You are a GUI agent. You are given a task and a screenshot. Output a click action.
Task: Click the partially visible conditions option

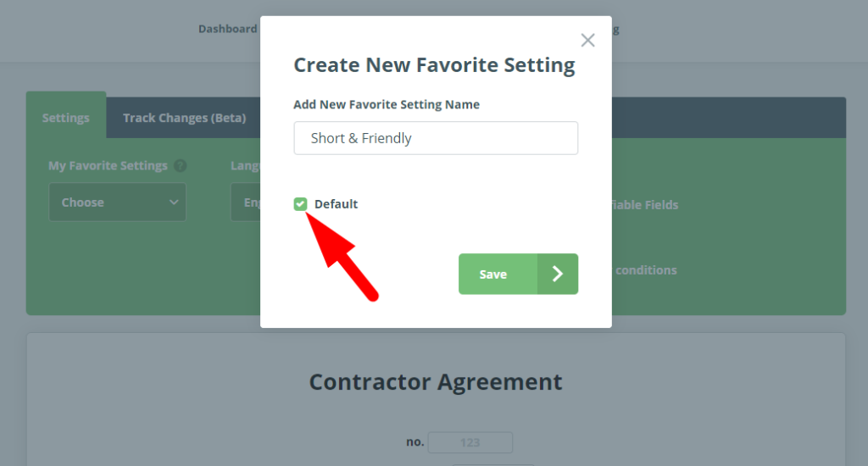(x=645, y=270)
